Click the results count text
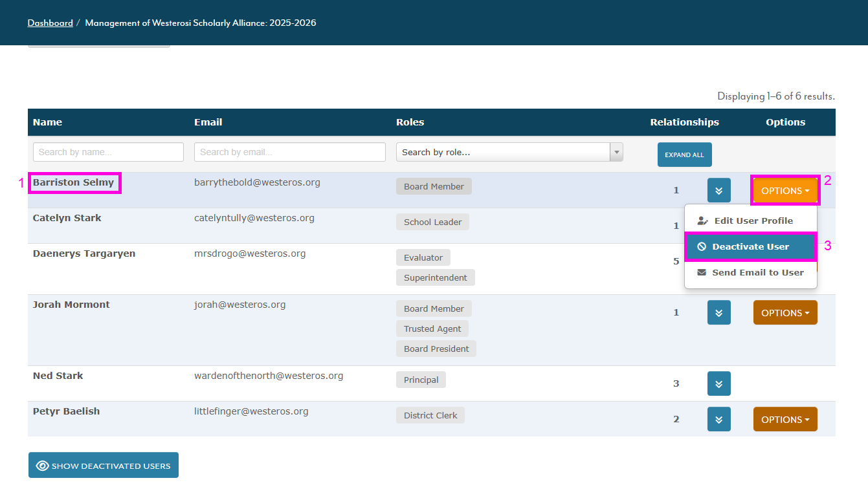Viewport: 868px width, 485px height. (776, 96)
